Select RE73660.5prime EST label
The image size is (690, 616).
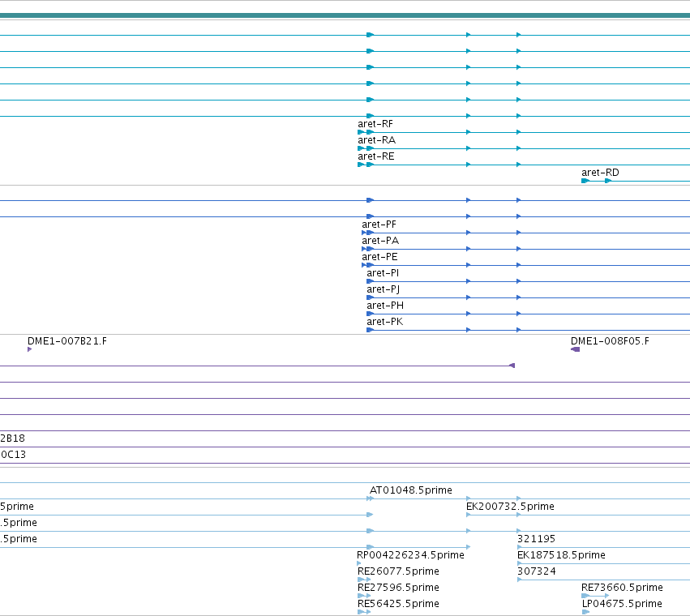pyautogui.click(x=622, y=588)
